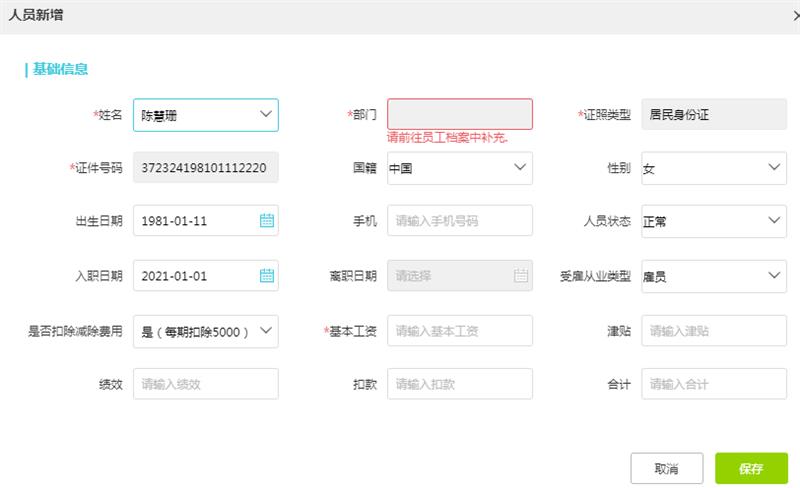Expand the 性别 dropdown showing 女
The image size is (800, 488).
tap(774, 168)
